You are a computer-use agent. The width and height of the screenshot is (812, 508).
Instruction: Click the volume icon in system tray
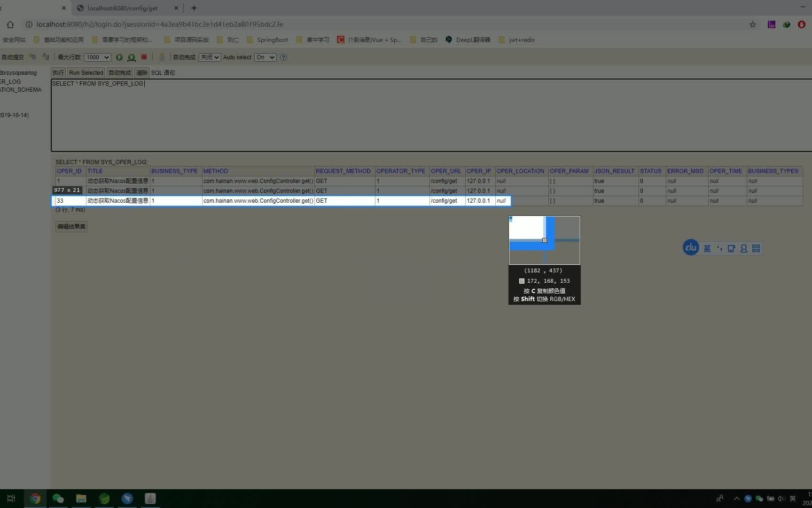[781, 499]
